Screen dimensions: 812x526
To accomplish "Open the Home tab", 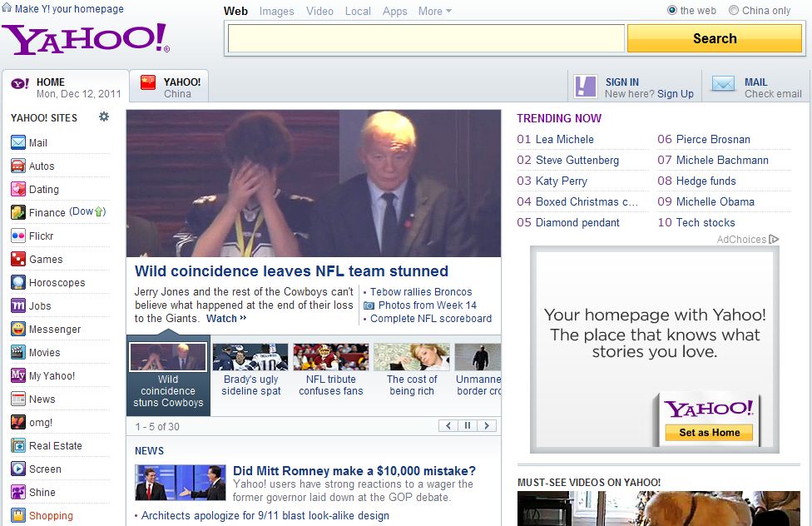I will (x=65, y=86).
